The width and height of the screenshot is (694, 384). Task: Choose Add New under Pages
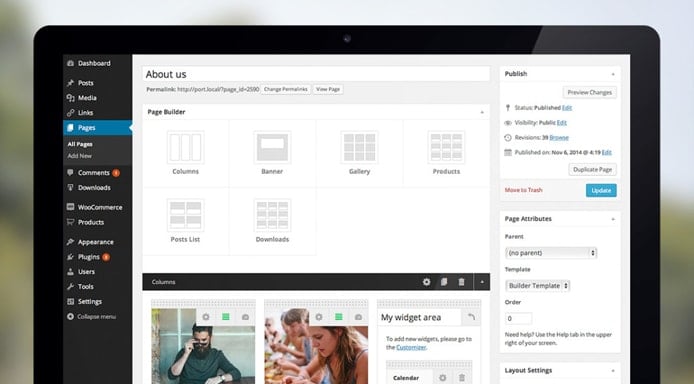(80, 156)
